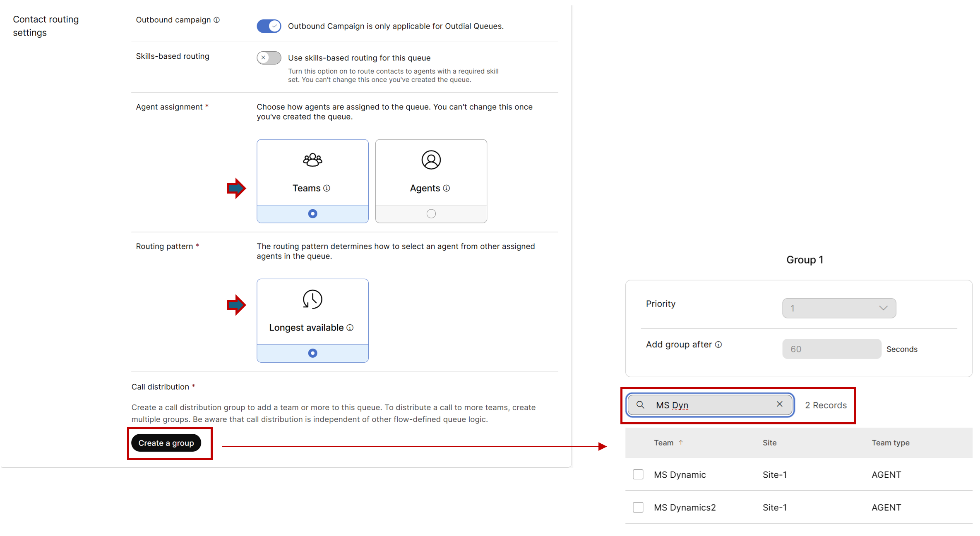Sort by the Team column header
Image resolution: width=980 pixels, height=536 pixels.
tap(664, 443)
